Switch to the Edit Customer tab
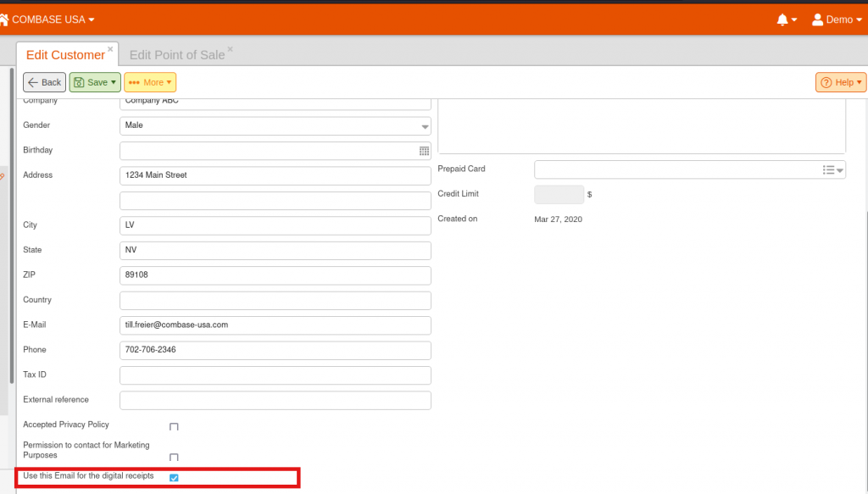The width and height of the screenshot is (868, 494). pos(65,55)
